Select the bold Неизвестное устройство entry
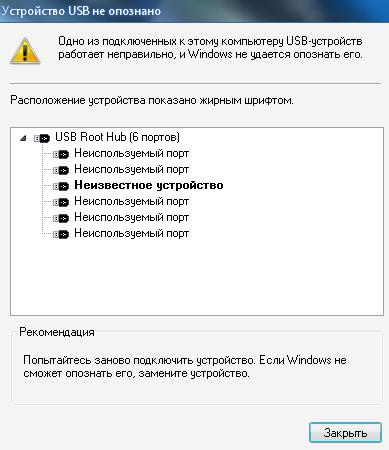 pyautogui.click(x=149, y=185)
